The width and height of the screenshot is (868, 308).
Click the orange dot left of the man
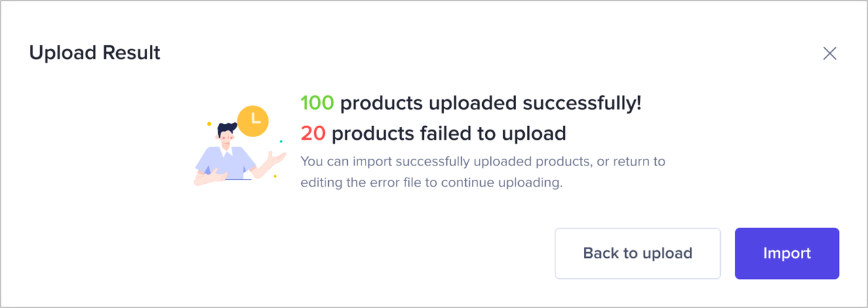click(209, 124)
